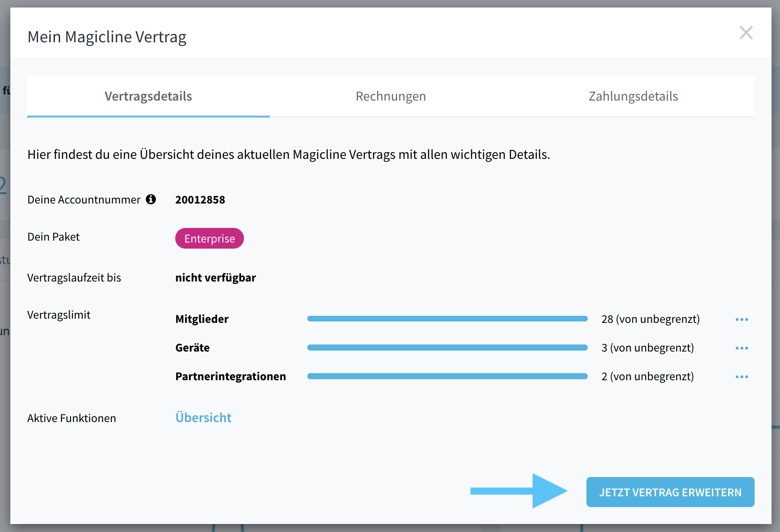Click the Mein Magicline Vertrag dialog title
Viewport: 780px width, 532px height.
tap(107, 37)
